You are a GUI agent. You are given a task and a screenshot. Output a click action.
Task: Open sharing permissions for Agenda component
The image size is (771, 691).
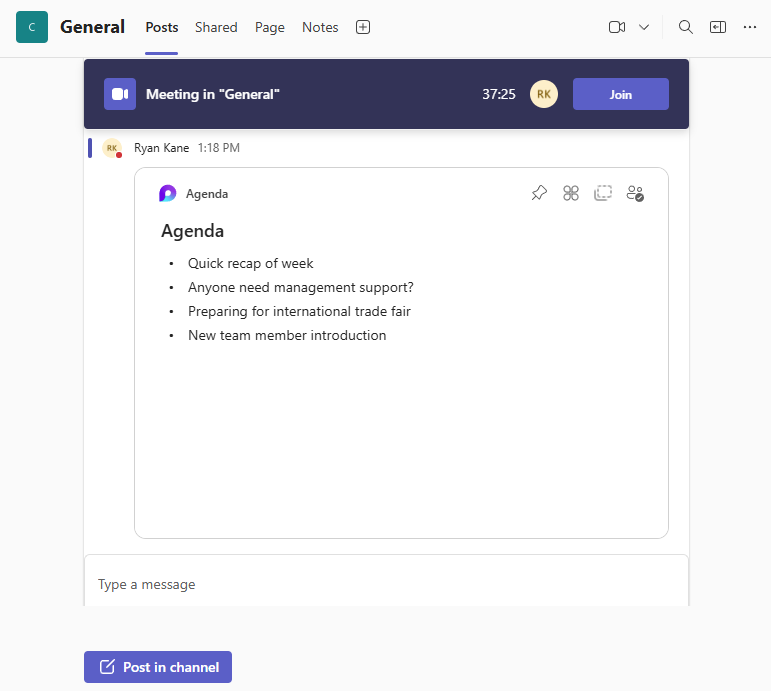635,193
